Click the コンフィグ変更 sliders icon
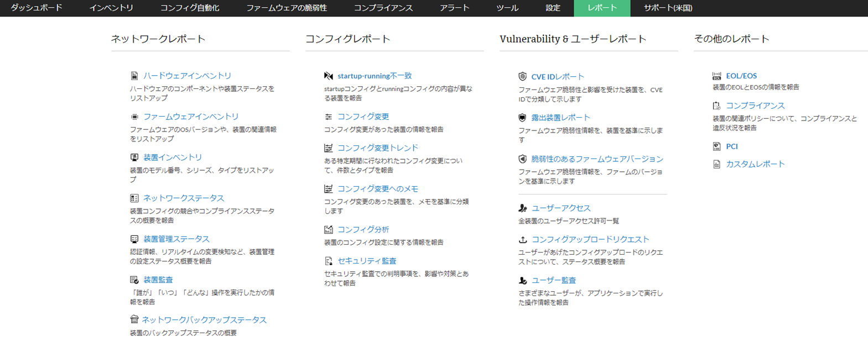 coord(329,117)
